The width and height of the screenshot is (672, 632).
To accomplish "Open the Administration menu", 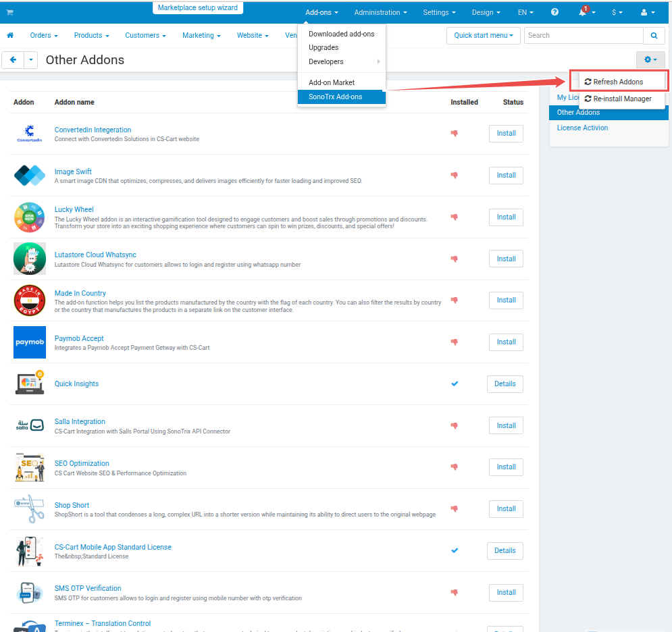I will coord(380,12).
